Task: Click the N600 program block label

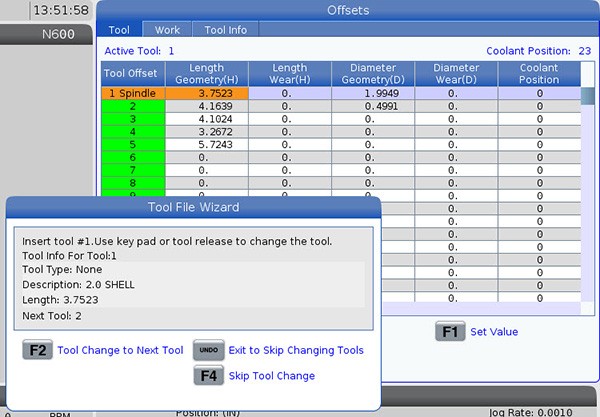Action: tap(58, 34)
